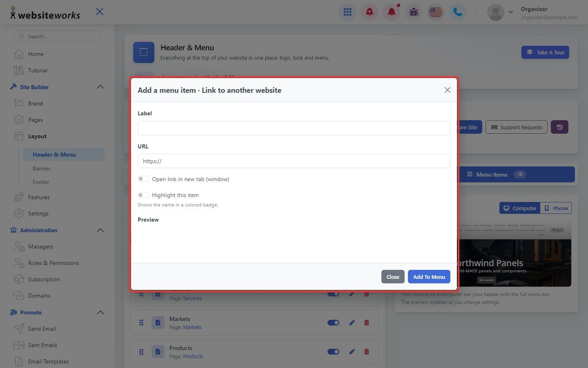
Task: Click the purple history icon button
Action: [559, 127]
